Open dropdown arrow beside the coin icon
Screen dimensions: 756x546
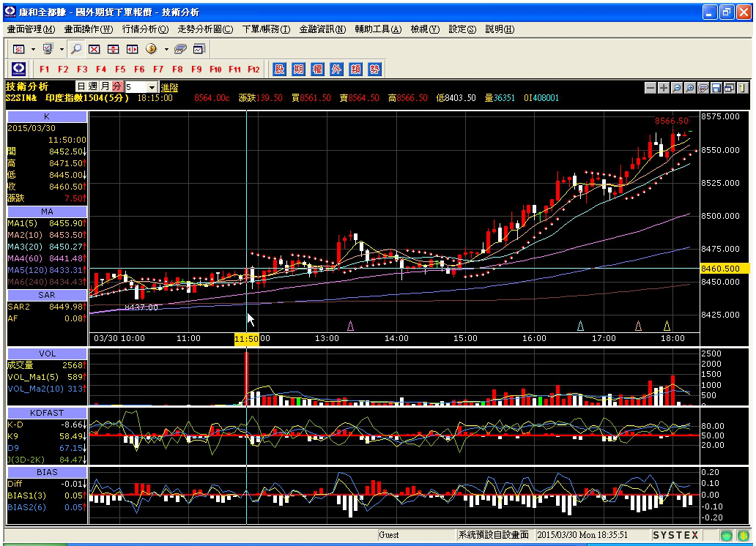pos(166,49)
